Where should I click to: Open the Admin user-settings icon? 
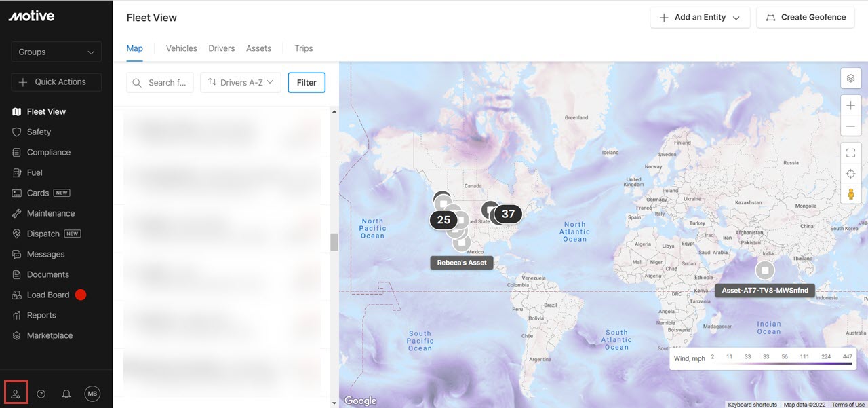pyautogui.click(x=16, y=394)
